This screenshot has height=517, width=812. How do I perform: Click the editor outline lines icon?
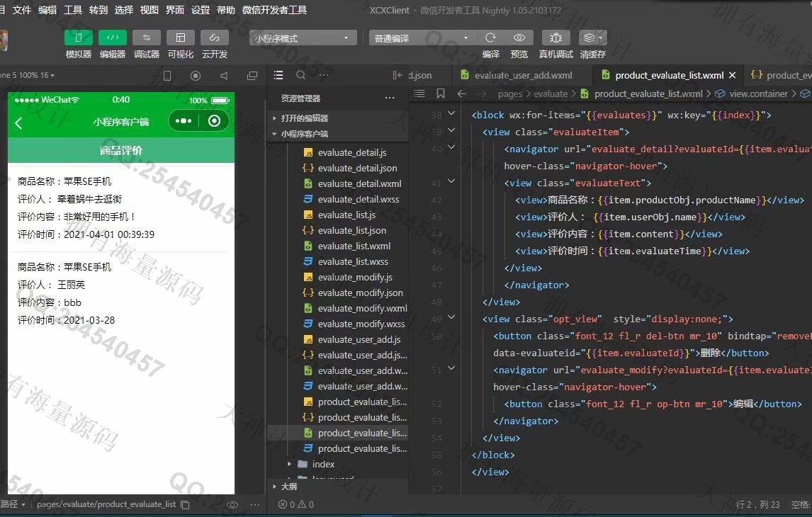(419, 93)
